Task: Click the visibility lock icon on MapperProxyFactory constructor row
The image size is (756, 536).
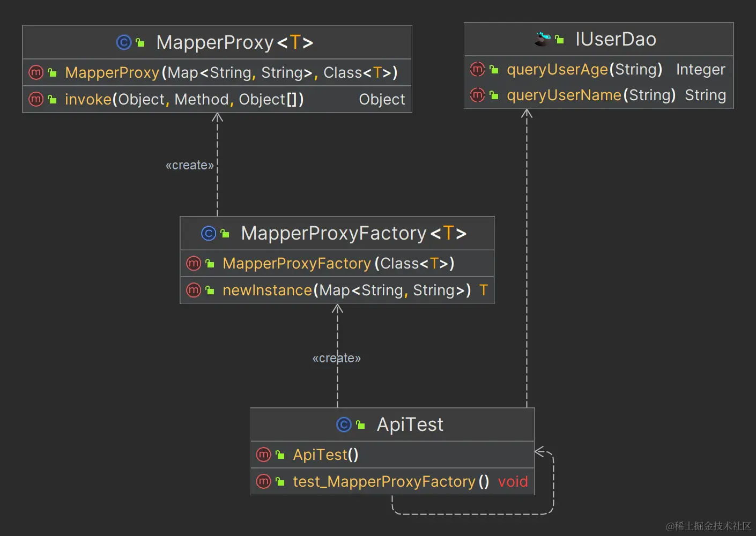Action: 210,263
